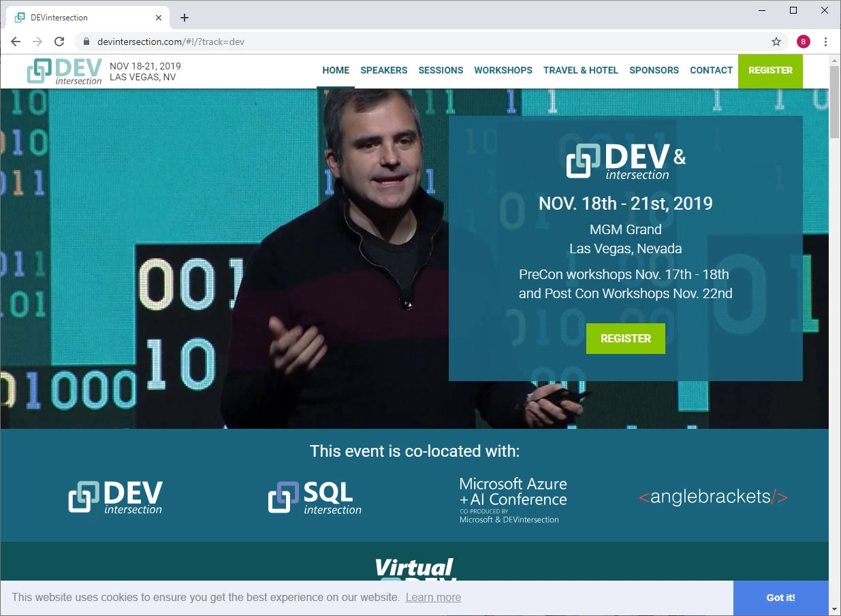This screenshot has height=616, width=841.
Task: Open the Microsoft Azure + AI Conference logo
Action: click(513, 500)
